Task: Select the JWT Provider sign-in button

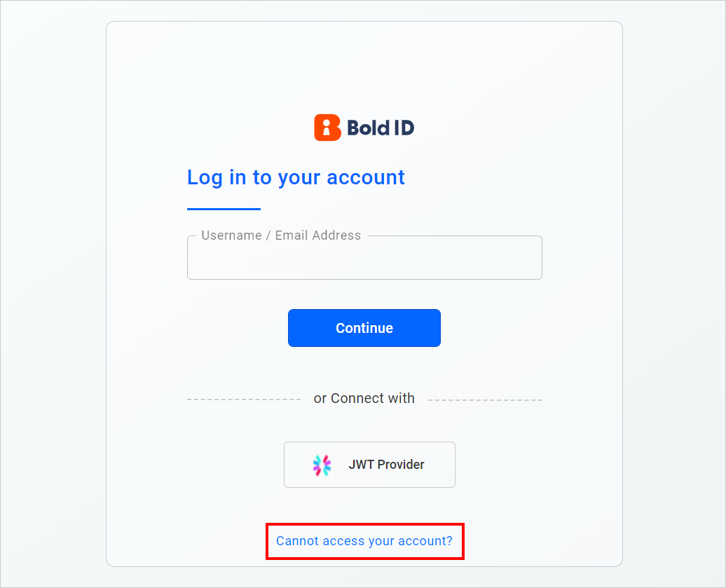Action: pos(369,464)
